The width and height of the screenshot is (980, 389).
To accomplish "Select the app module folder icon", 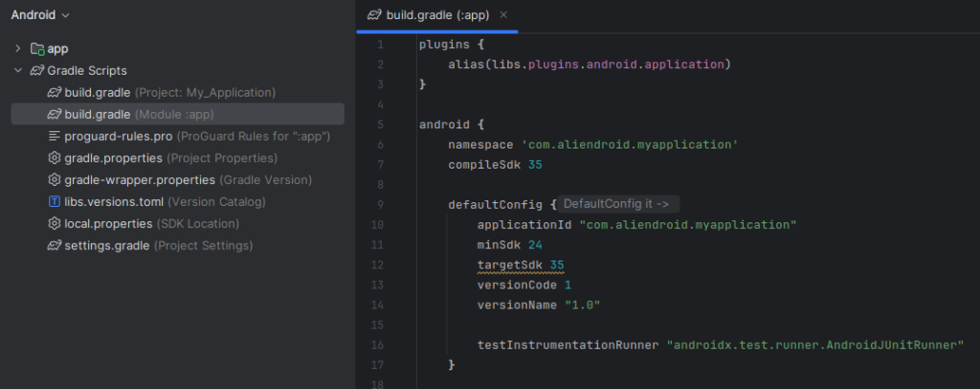I will coord(37,49).
